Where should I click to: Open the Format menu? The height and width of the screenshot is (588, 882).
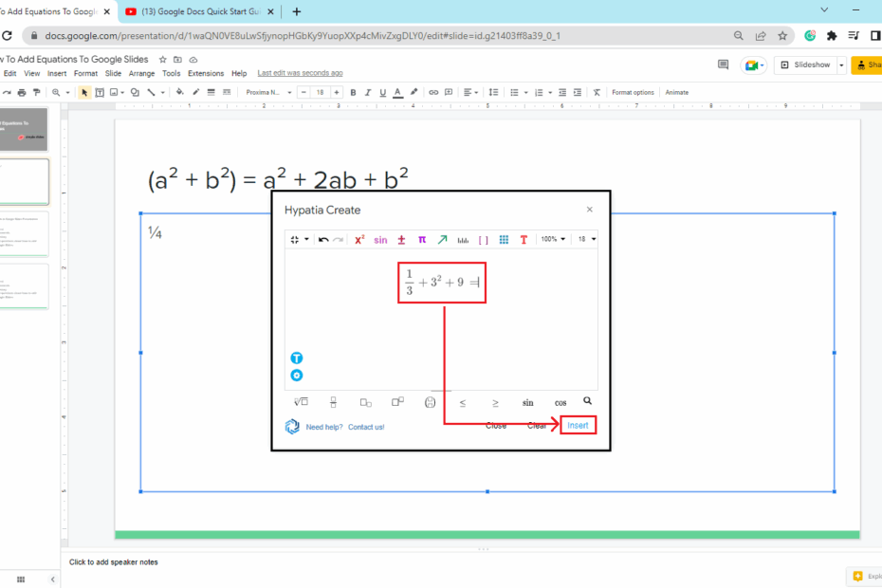pyautogui.click(x=85, y=73)
